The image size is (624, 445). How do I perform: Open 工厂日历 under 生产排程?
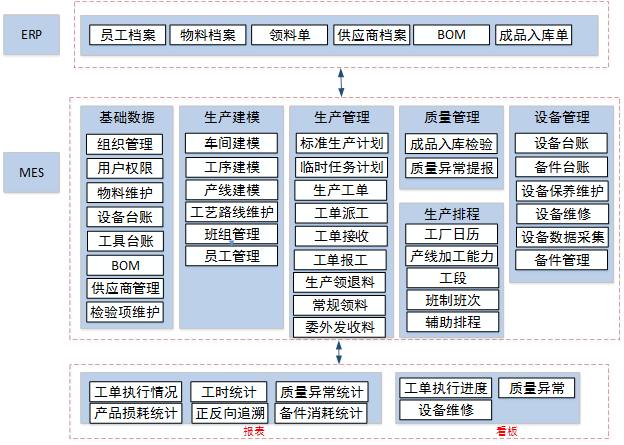coord(452,235)
